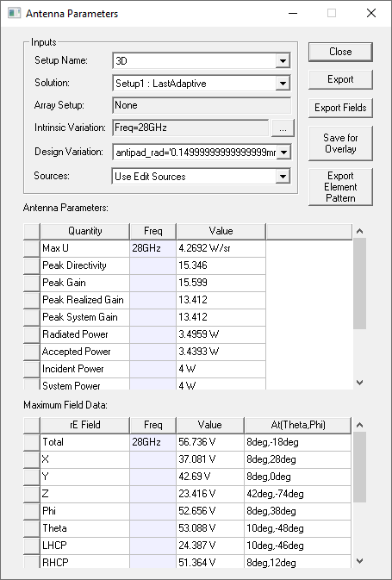Image resolution: width=392 pixels, height=580 pixels.
Task: Click the Quantity column header
Action: (85, 231)
